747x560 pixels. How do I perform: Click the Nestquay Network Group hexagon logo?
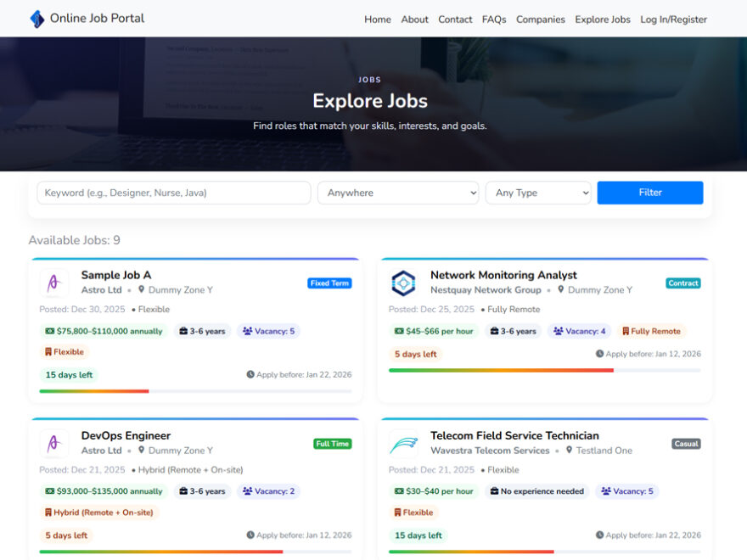[402, 282]
